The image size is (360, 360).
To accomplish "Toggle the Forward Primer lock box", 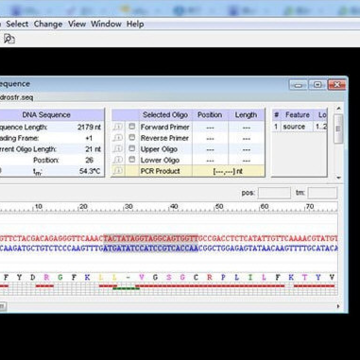I will coord(132,127).
